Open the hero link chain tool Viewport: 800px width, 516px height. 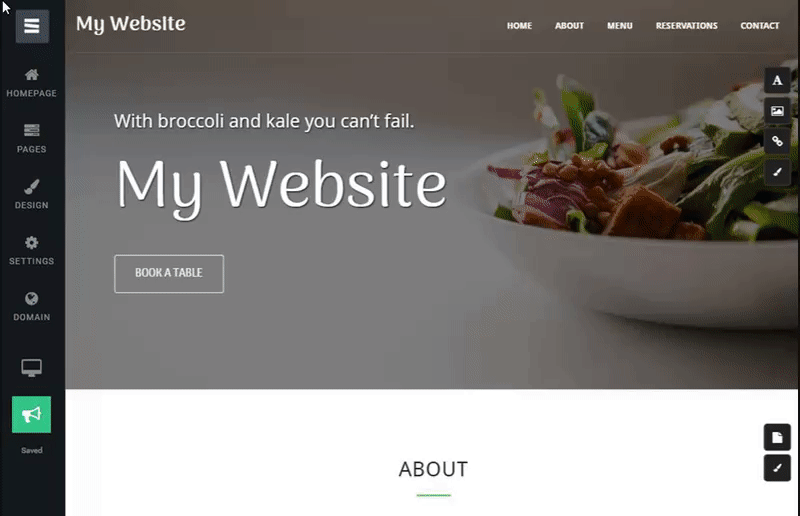(777, 141)
